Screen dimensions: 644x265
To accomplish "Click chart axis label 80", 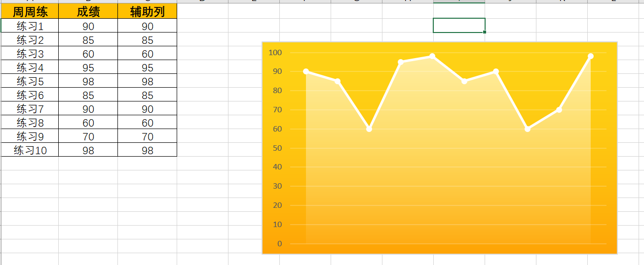I will (277, 91).
